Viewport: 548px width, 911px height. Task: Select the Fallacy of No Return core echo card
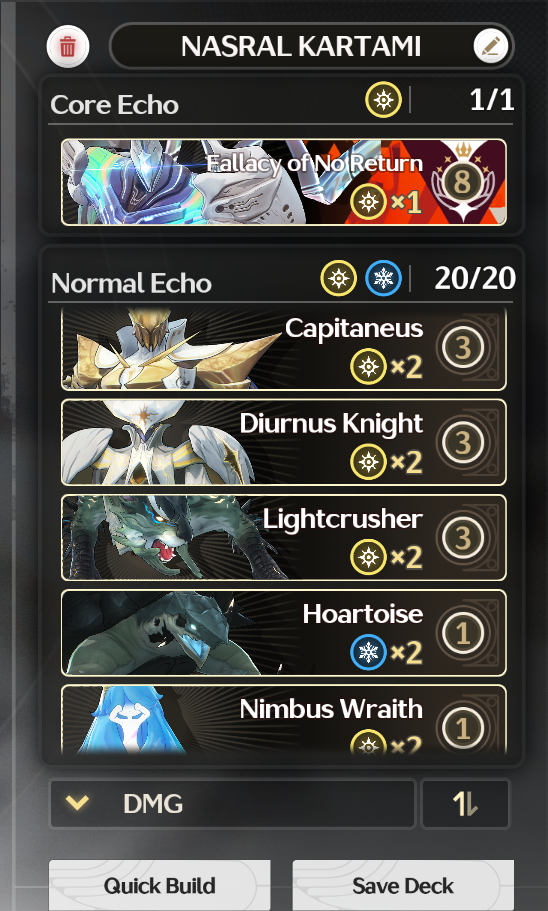284,182
